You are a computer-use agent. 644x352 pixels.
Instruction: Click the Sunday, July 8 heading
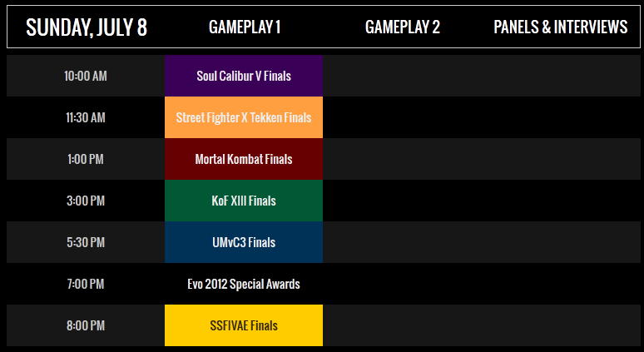87,27
